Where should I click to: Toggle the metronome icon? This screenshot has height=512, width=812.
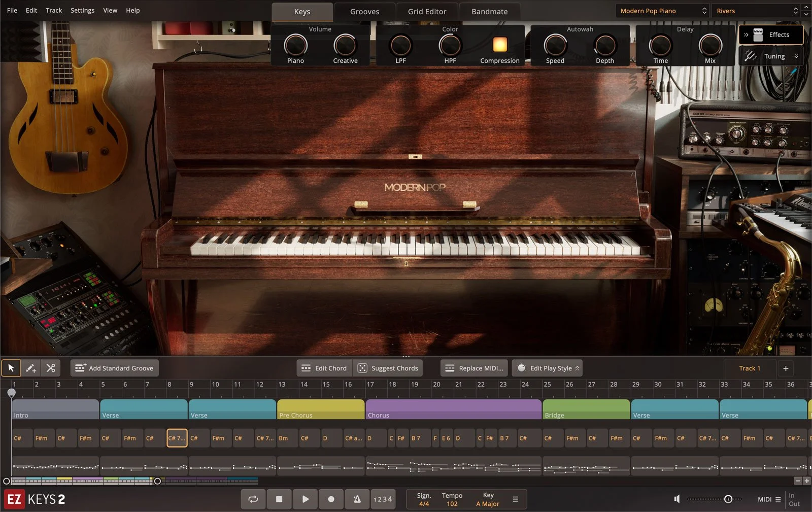point(357,499)
